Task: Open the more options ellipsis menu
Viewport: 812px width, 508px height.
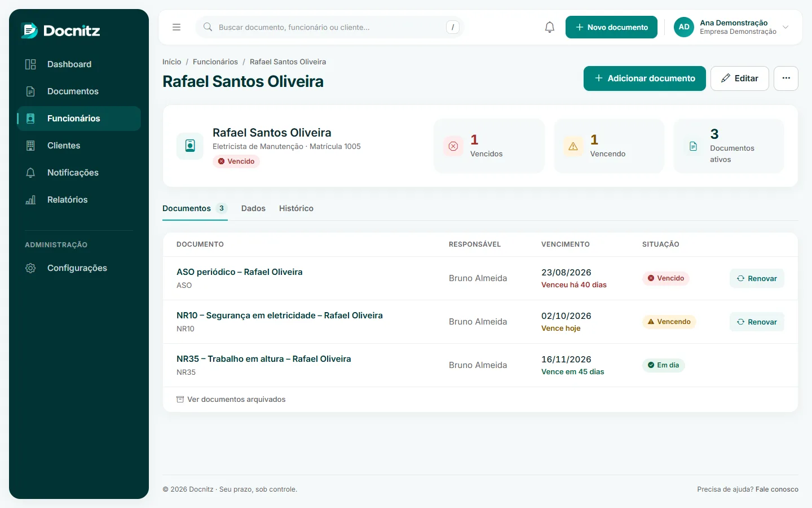Action: tap(786, 78)
